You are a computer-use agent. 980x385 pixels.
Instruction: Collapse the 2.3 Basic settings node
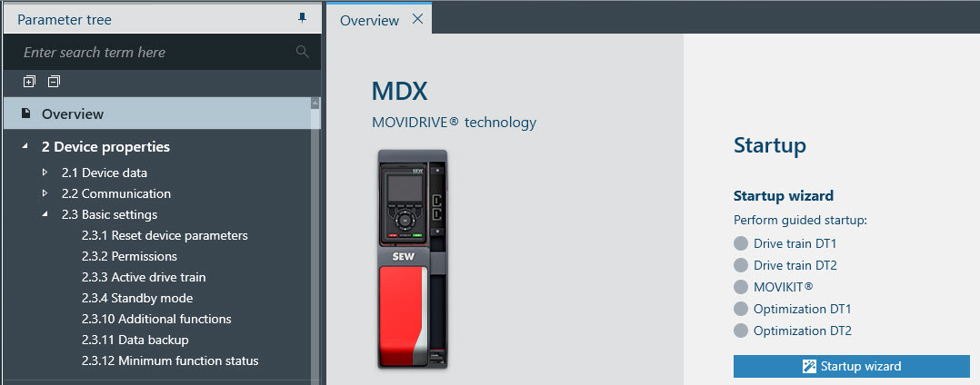45,215
